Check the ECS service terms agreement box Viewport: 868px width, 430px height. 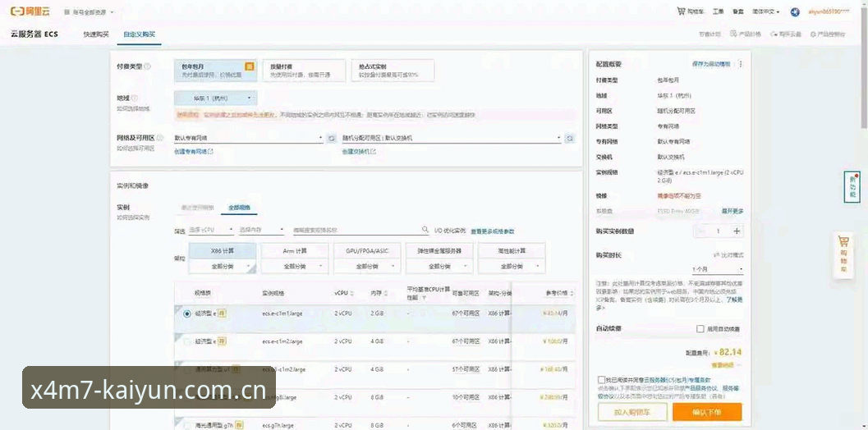601,380
